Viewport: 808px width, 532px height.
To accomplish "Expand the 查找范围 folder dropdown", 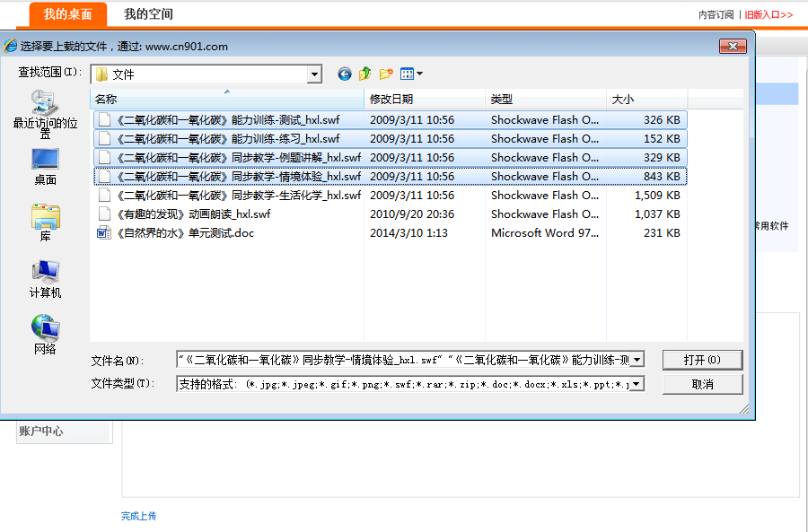I will point(314,74).
